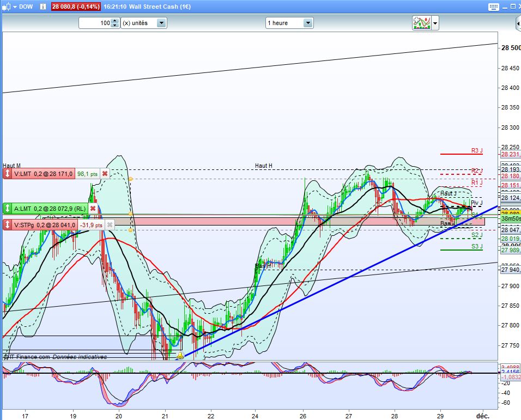Click the R1 J pivot label
This screenshot has width=521, height=420.
click(477, 182)
